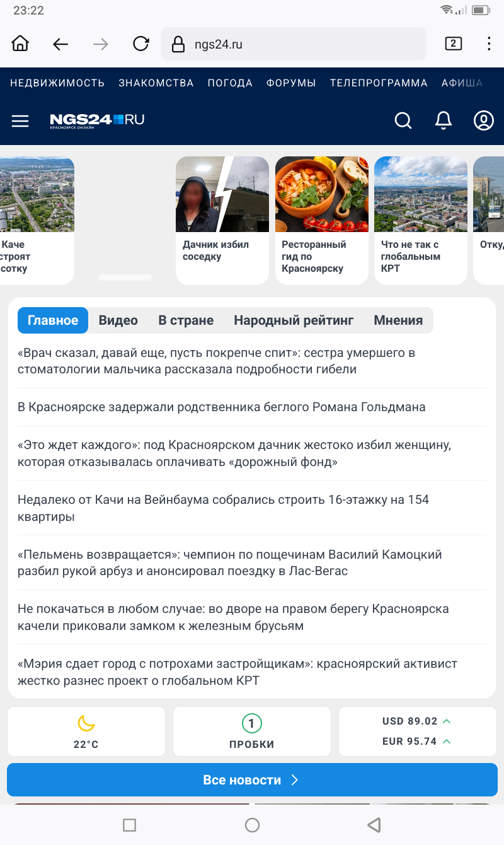504x845 pixels.
Task: Select the Народный рейтинг tab
Action: tap(294, 320)
